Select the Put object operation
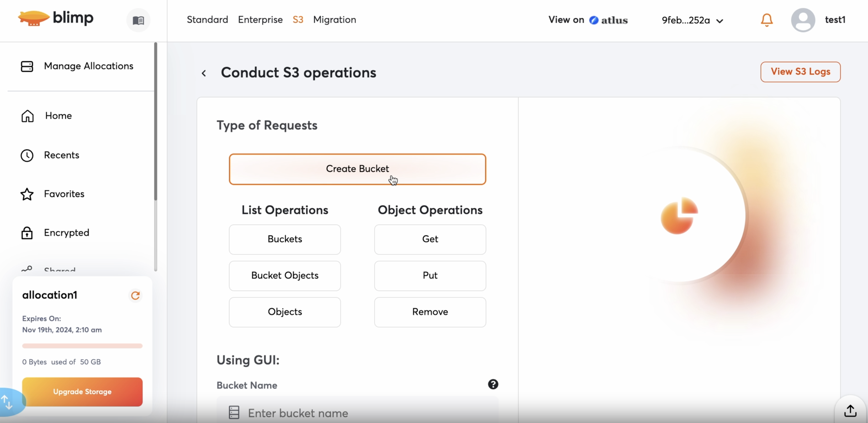The height and width of the screenshot is (423, 868). click(x=430, y=276)
